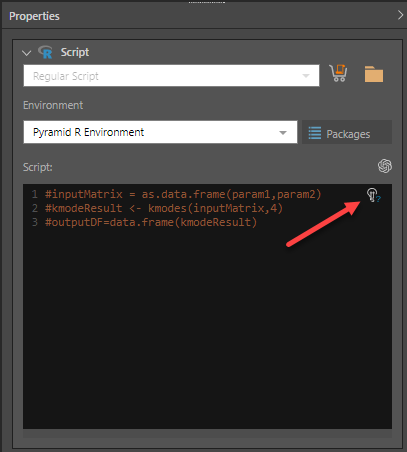Collapse the Script section chevron

[x=26, y=53]
